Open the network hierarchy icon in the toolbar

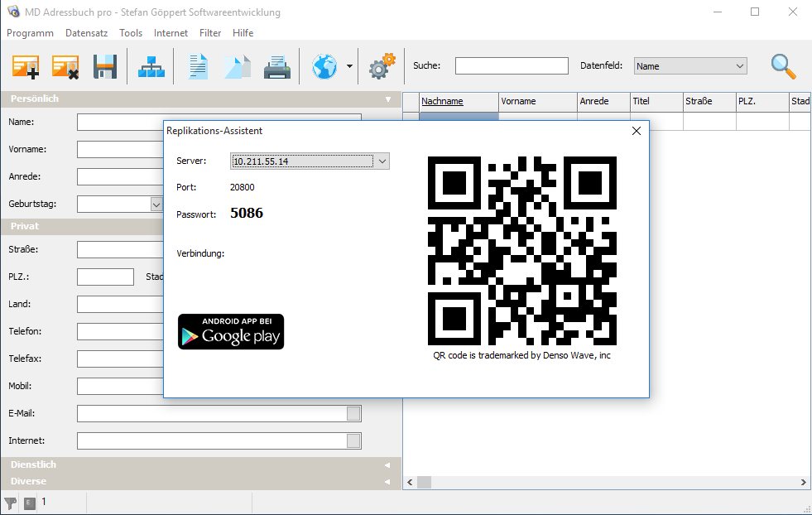(x=151, y=66)
